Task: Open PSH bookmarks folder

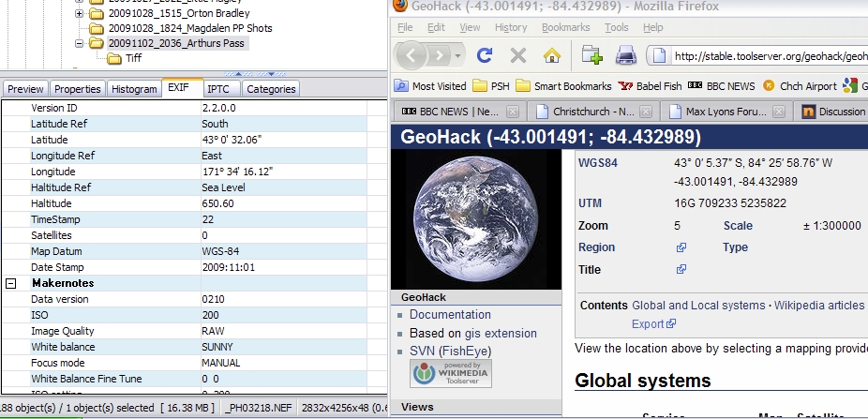Action: (x=491, y=86)
